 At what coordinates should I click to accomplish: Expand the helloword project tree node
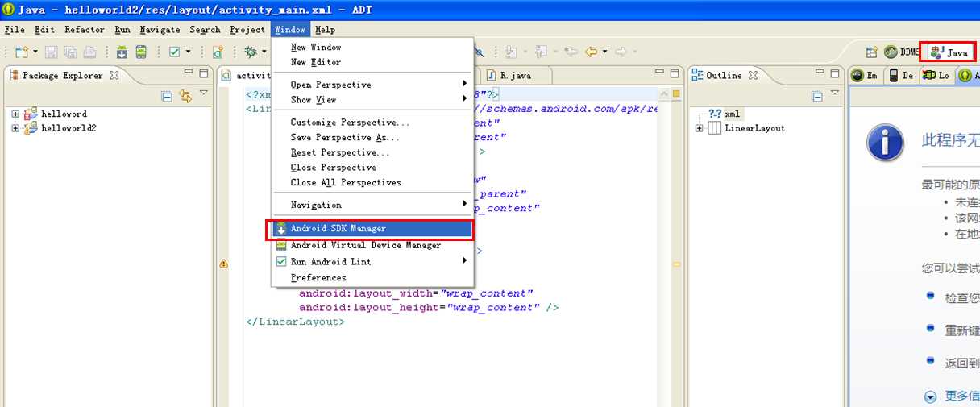click(x=15, y=114)
